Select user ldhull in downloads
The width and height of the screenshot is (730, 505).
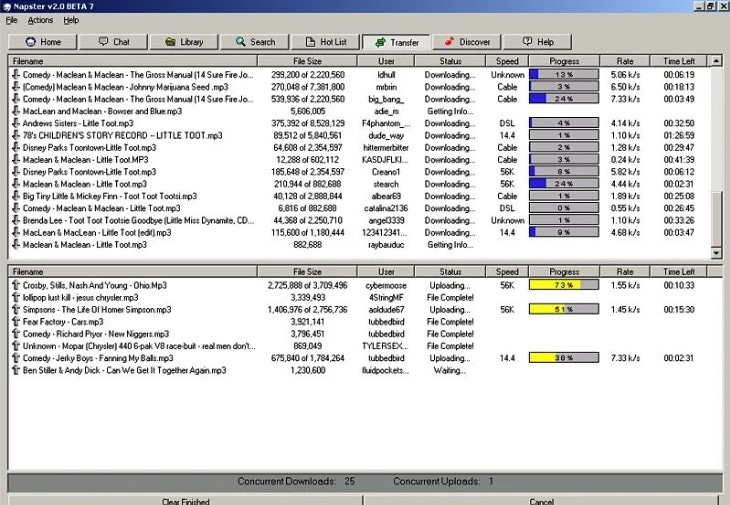click(x=386, y=74)
